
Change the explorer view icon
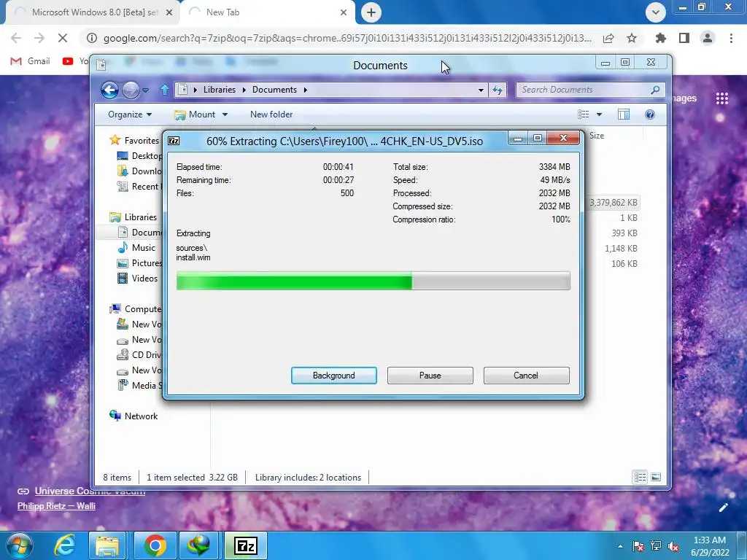[584, 114]
